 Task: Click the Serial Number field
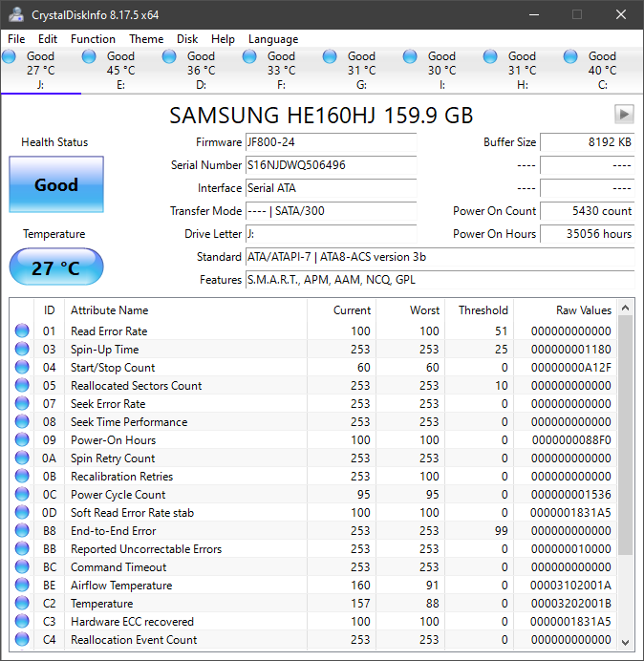[x=331, y=165]
